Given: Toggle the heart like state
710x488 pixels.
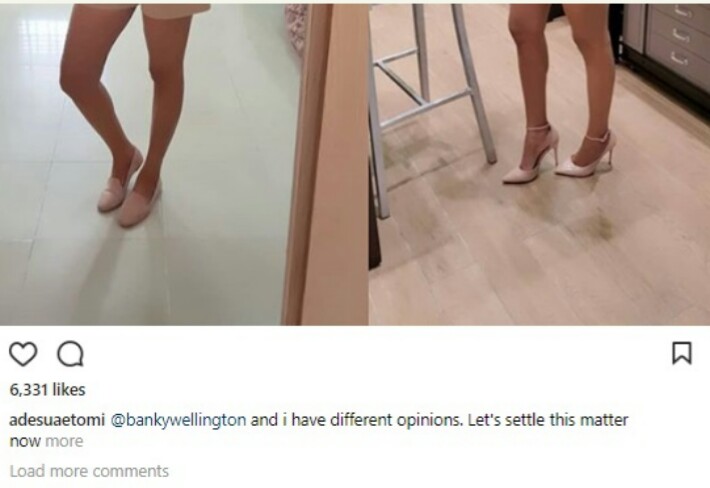Looking at the screenshot, I should tap(23, 354).
